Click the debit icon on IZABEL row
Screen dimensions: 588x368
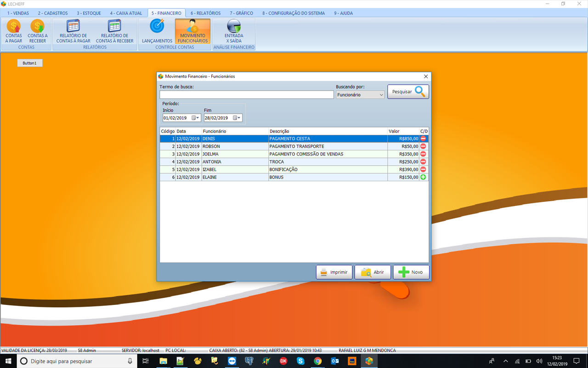pos(423,169)
